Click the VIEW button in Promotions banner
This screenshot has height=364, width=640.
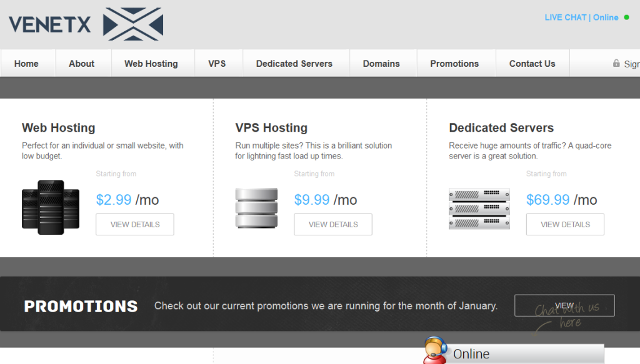click(564, 305)
